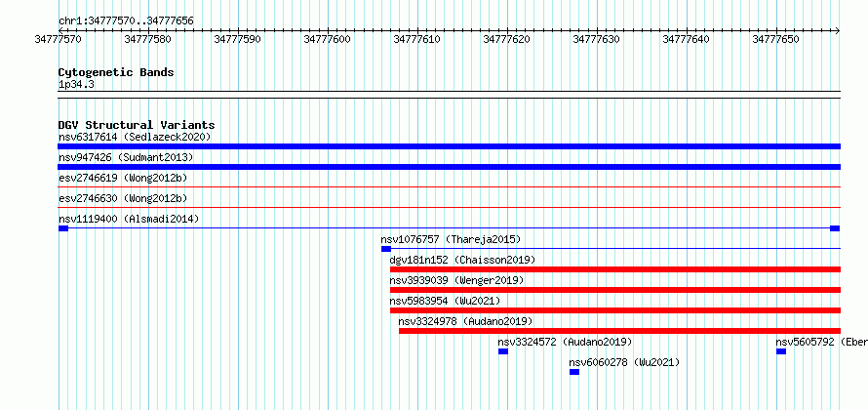Click the blue block under nsv5605792

(x=781, y=351)
